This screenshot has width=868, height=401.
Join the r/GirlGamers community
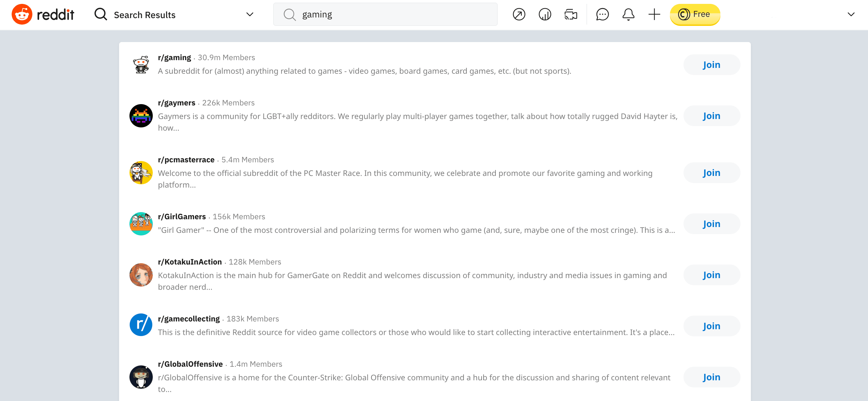pyautogui.click(x=712, y=224)
